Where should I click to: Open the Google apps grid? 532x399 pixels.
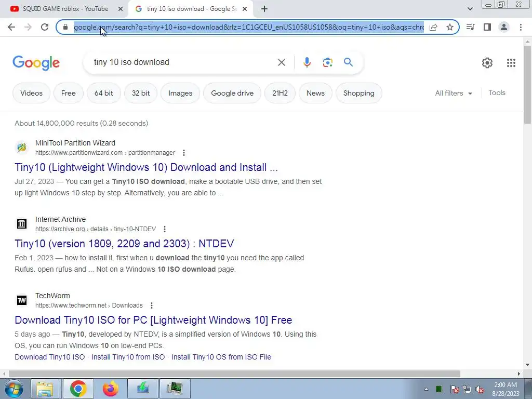pos(511,63)
